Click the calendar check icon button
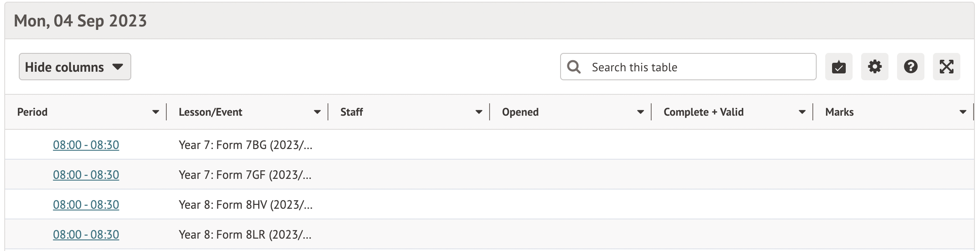This screenshot has height=251, width=980. [x=838, y=67]
